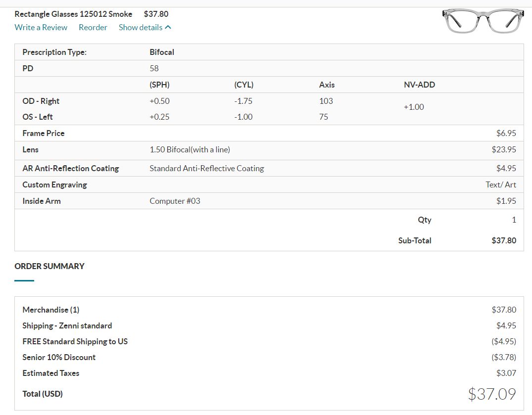The image size is (532, 415).
Task: Click the Bifocal prescription type value
Action: point(162,52)
